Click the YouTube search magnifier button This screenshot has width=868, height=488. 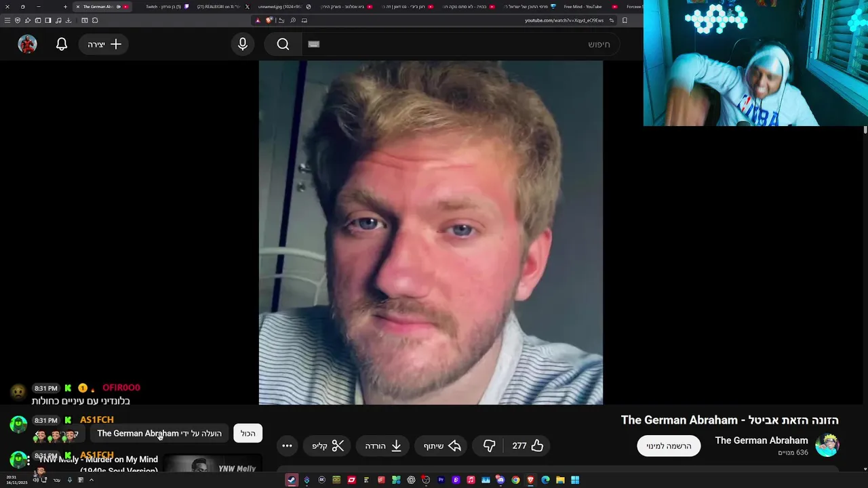(x=283, y=44)
